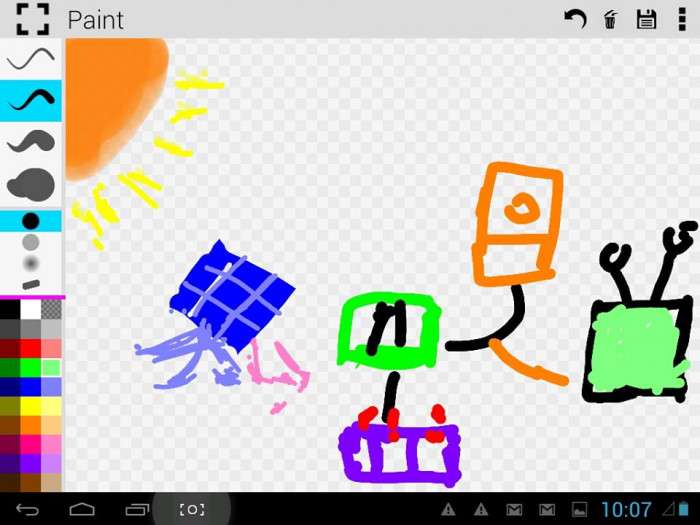Pick the light periwinkle blue swatch

(x=52, y=387)
